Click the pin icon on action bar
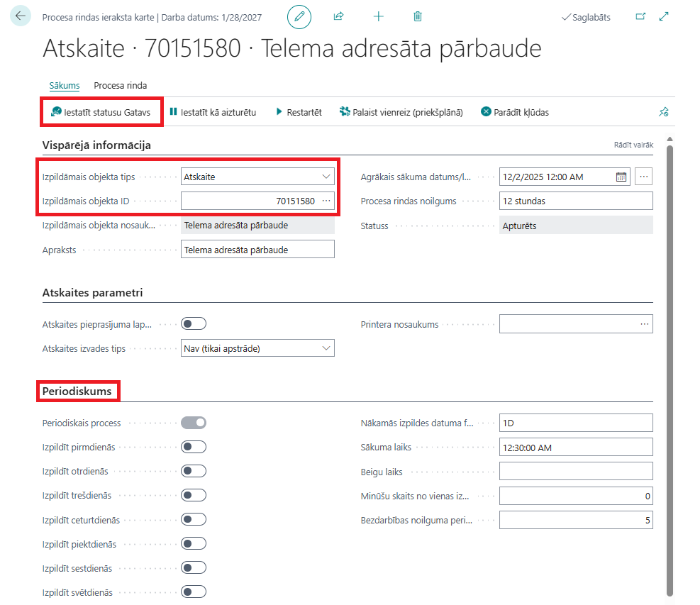This screenshot has width=700, height=605. point(663,112)
